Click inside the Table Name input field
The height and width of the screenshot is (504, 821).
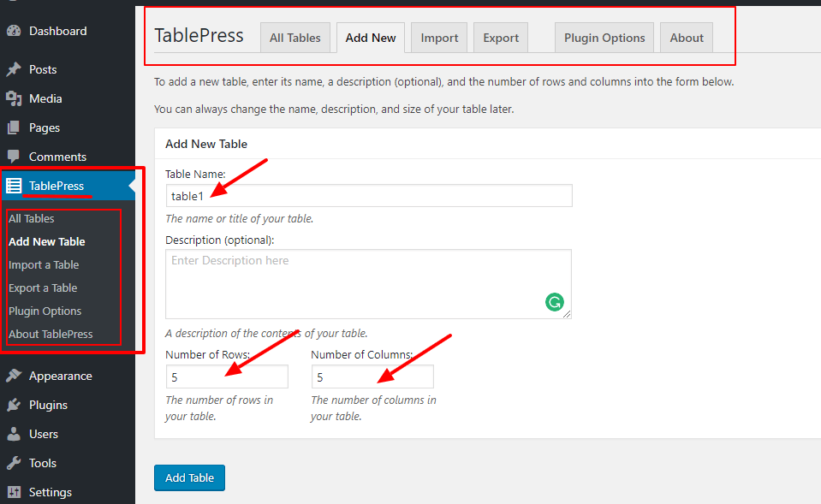(368, 195)
